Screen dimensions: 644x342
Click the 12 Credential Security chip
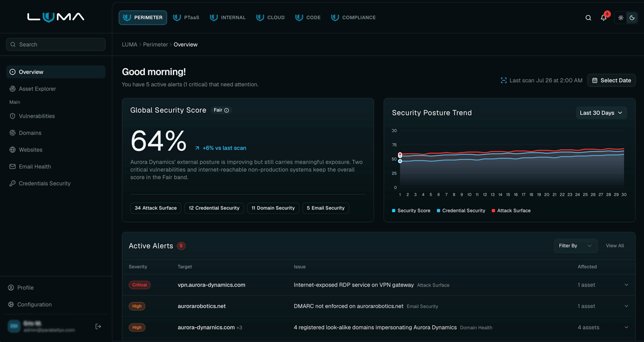214,208
